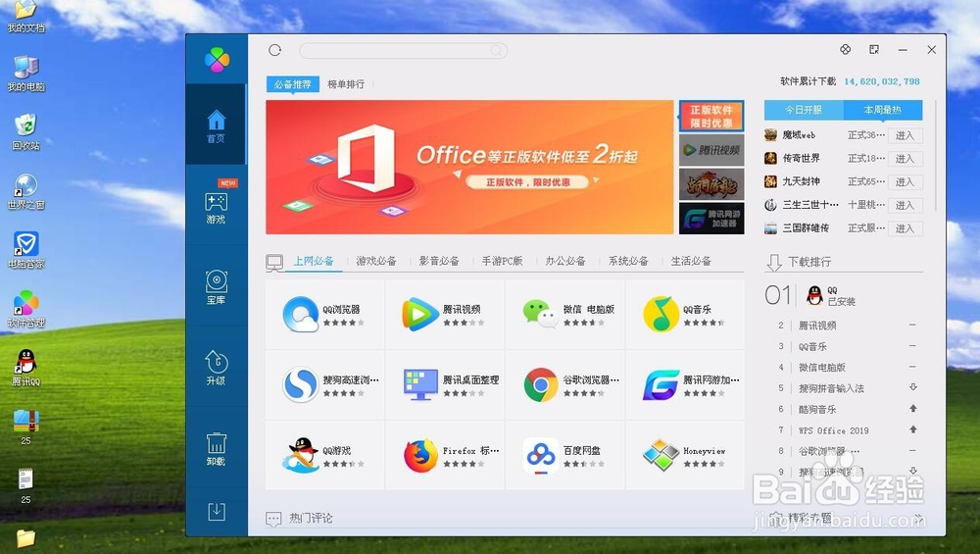Select the 系统必备 category tab

pos(628,261)
